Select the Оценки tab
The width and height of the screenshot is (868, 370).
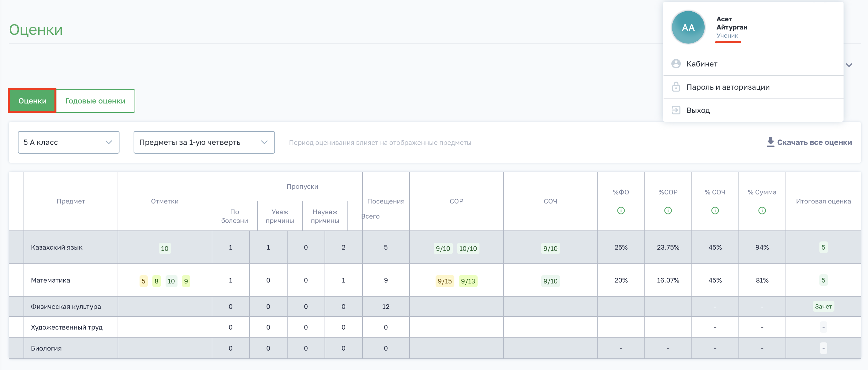32,101
